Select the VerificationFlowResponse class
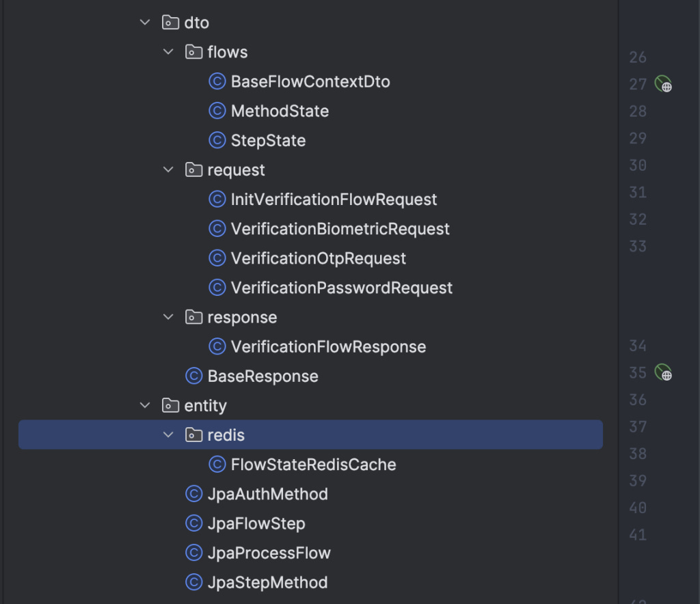This screenshot has height=604, width=700. click(x=328, y=346)
